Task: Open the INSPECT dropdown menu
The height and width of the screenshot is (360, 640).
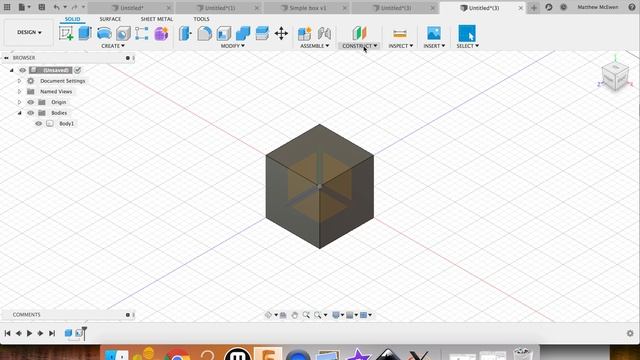Action: tap(400, 46)
